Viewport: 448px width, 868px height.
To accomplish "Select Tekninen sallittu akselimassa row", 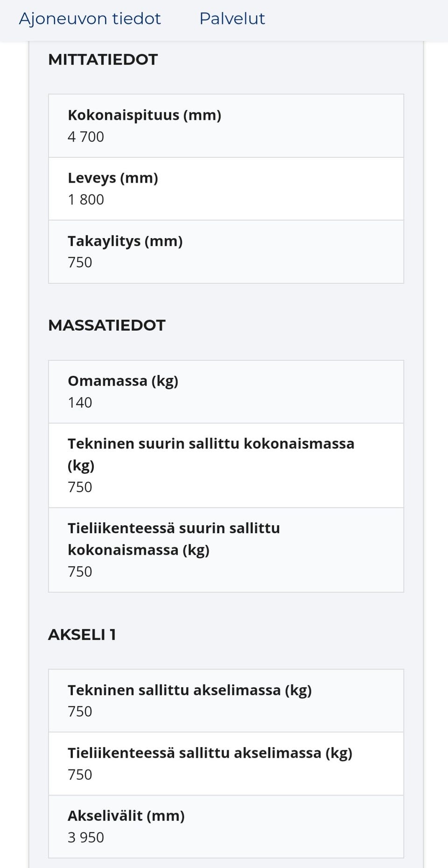I will pos(225,699).
